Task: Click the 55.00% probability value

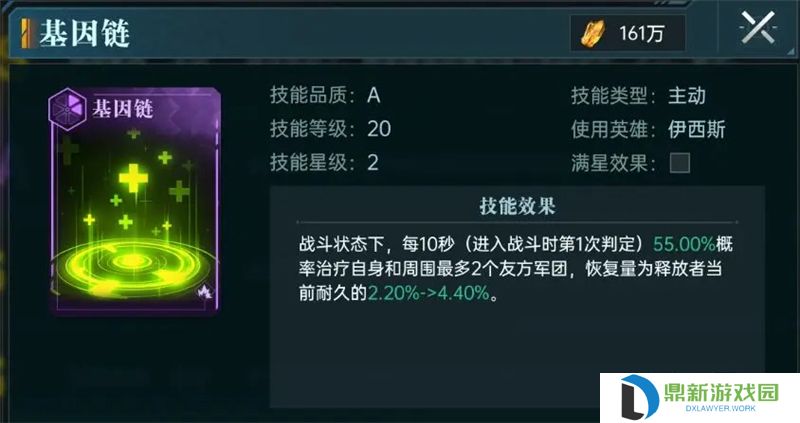Action: pos(684,244)
